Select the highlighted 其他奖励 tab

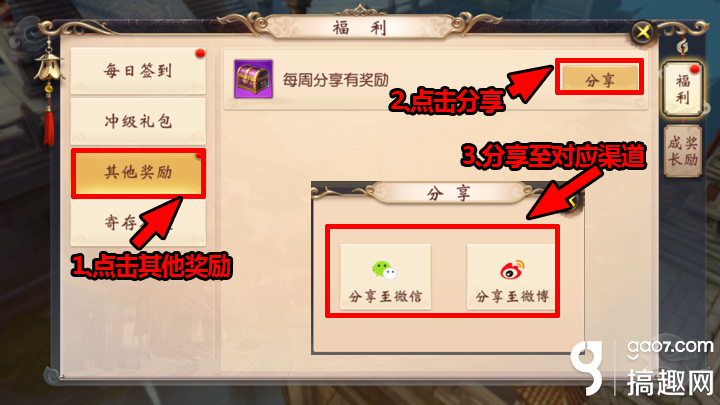click(138, 173)
